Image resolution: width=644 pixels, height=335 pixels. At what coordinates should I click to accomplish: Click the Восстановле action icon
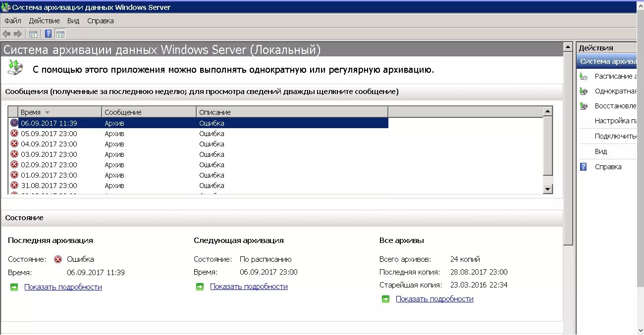[x=584, y=106]
